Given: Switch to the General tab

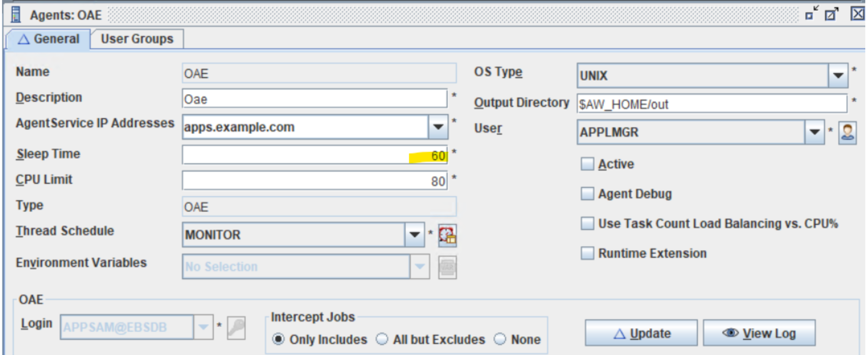Looking at the screenshot, I should (49, 39).
